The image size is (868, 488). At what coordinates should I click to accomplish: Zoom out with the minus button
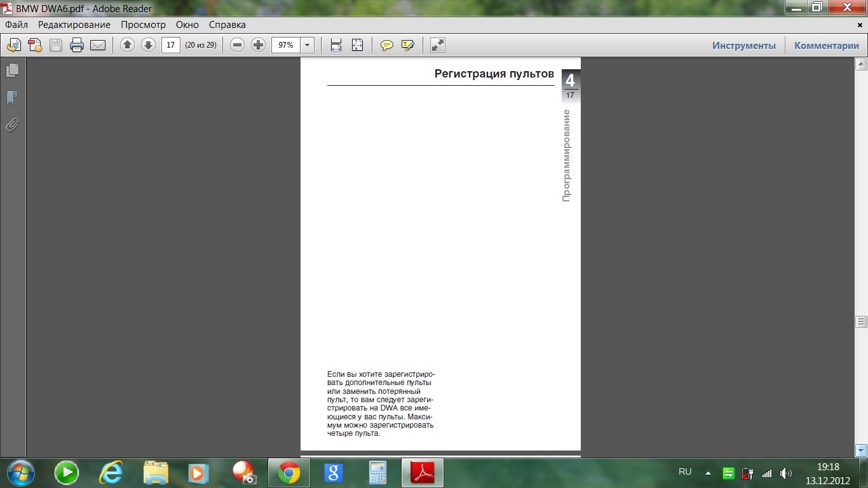pyautogui.click(x=237, y=45)
